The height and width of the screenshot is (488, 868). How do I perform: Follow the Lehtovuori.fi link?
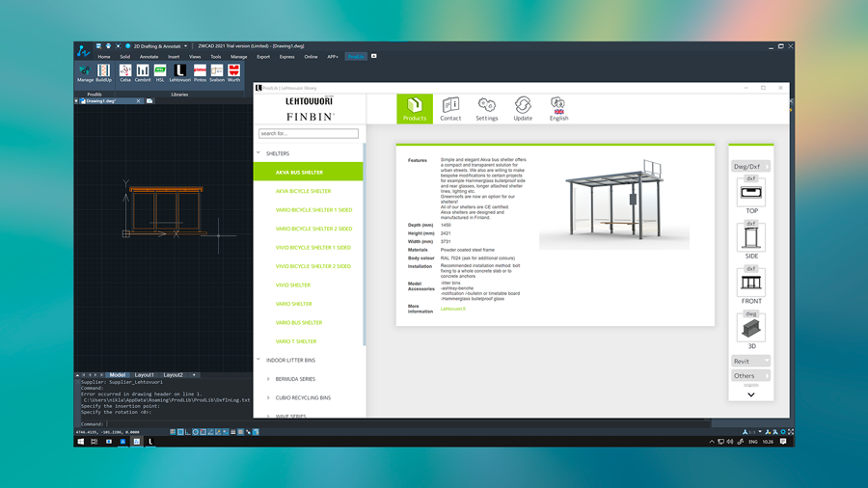point(453,309)
